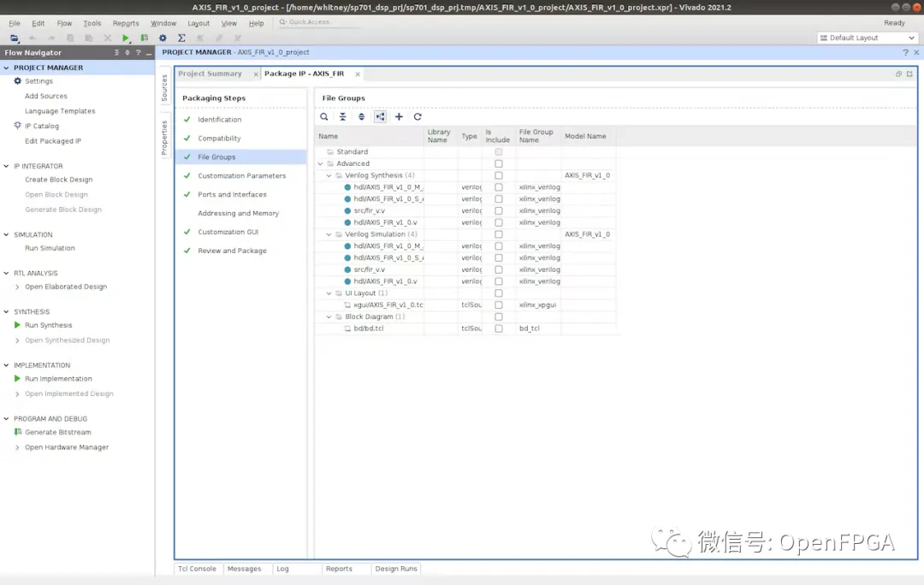Viewport: 924px width, 585px height.
Task: Collapse the Verilog Simulation group
Action: 329,234
